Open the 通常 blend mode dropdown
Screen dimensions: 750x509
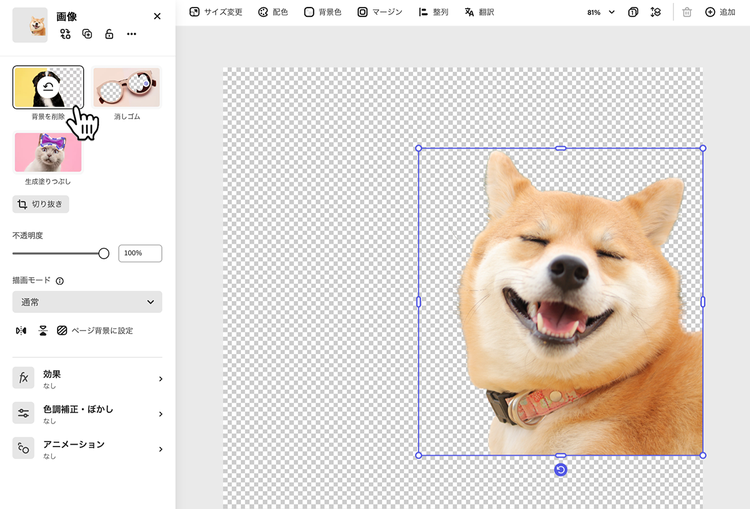pyautogui.click(x=87, y=302)
